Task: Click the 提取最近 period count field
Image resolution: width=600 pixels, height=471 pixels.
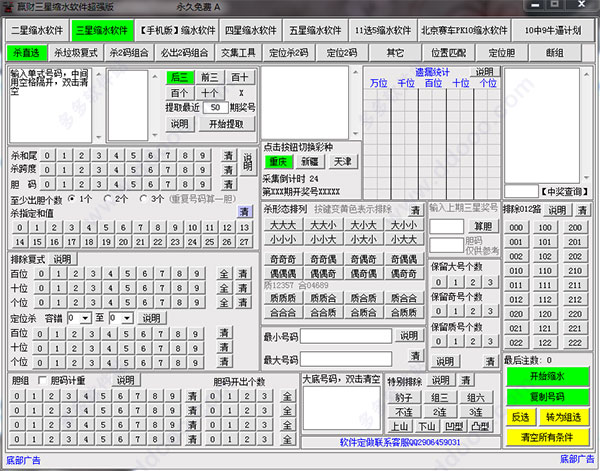Action: 215,108
